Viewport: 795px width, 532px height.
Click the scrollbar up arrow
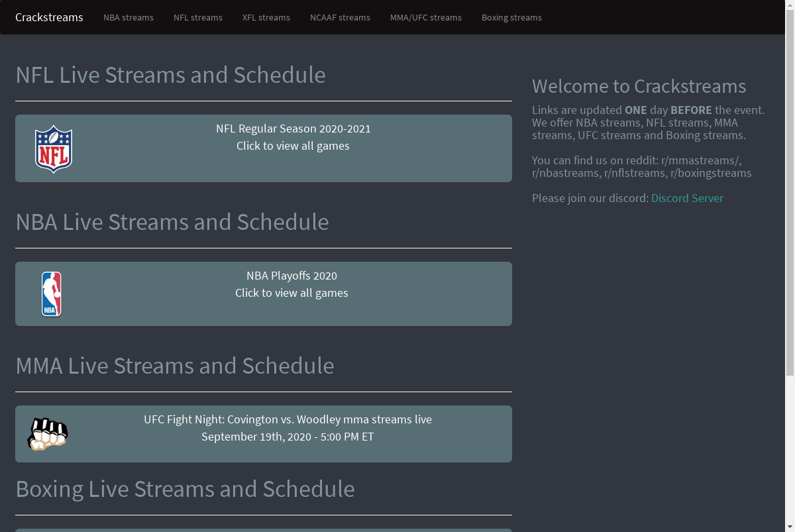pos(790,5)
